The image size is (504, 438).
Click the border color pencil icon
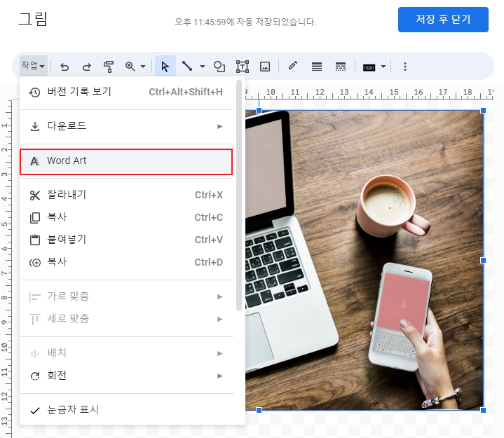tap(293, 66)
